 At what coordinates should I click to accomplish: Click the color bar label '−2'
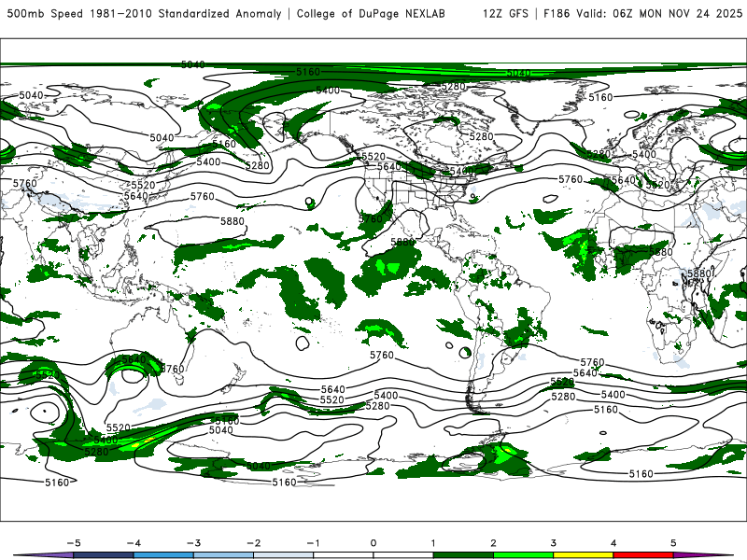[253, 543]
